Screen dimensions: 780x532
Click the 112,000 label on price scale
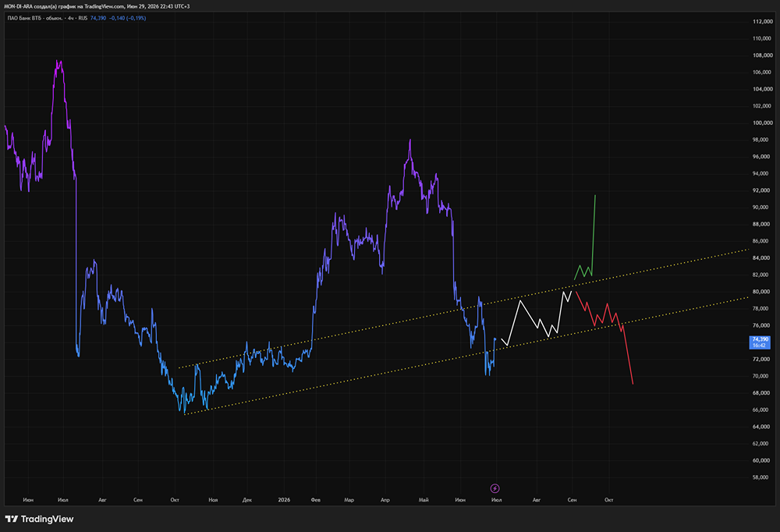coord(763,21)
